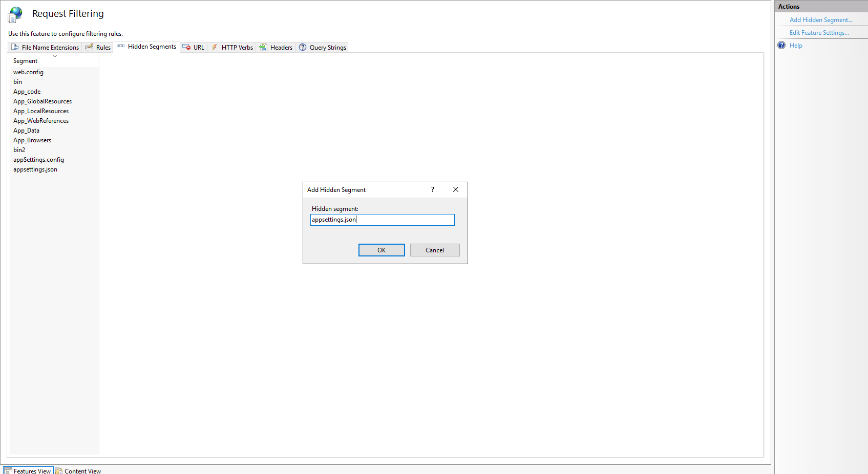This screenshot has height=474, width=868.
Task: Select the File Name Extensions tab icon
Action: [15, 47]
